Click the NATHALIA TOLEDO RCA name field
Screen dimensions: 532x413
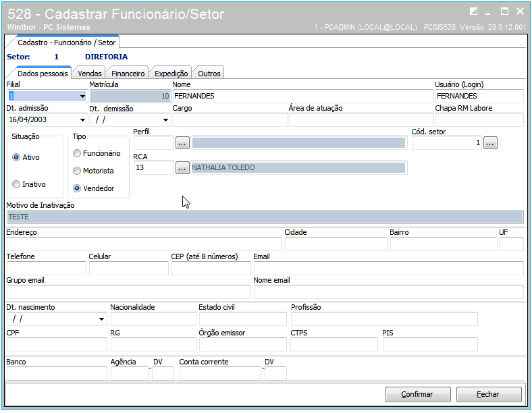pos(299,168)
